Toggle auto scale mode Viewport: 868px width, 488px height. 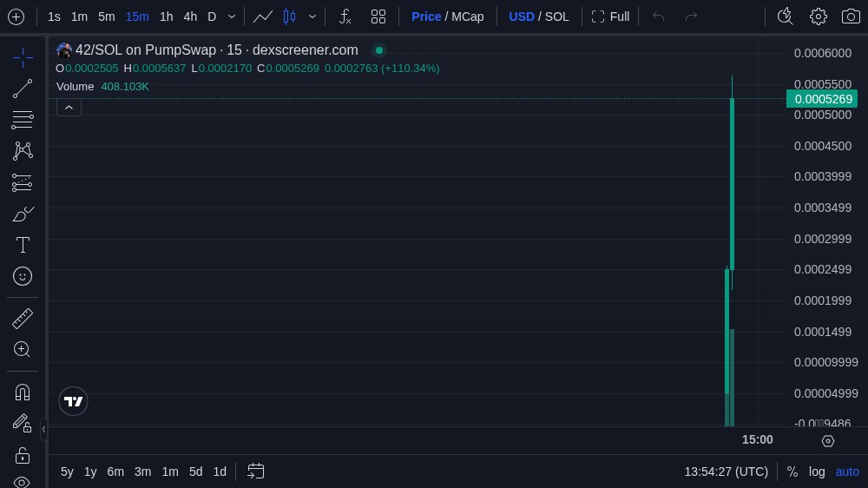tap(847, 472)
